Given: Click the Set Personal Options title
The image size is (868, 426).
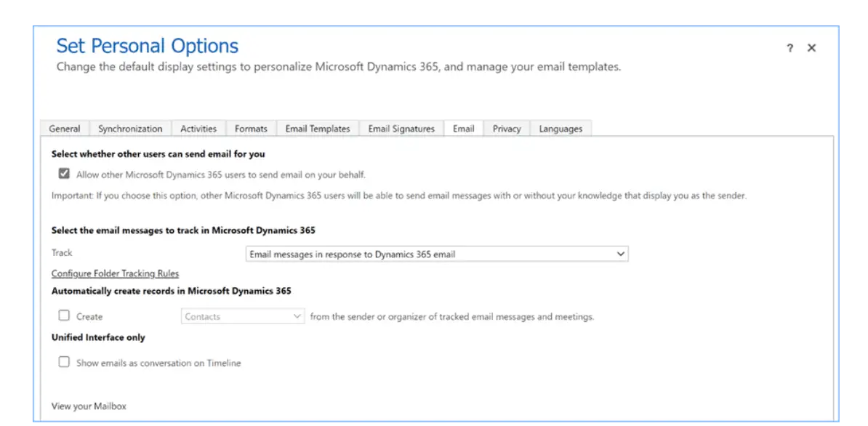Looking at the screenshot, I should [x=148, y=46].
